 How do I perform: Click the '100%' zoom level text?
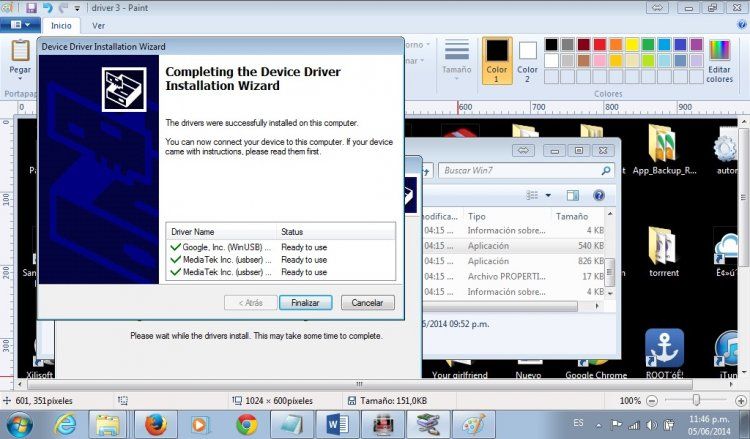click(630, 401)
